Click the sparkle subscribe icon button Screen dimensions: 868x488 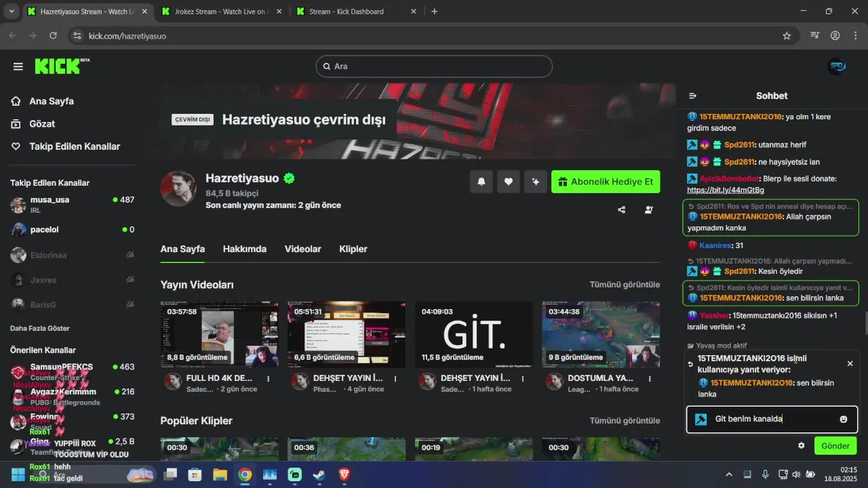[535, 182]
